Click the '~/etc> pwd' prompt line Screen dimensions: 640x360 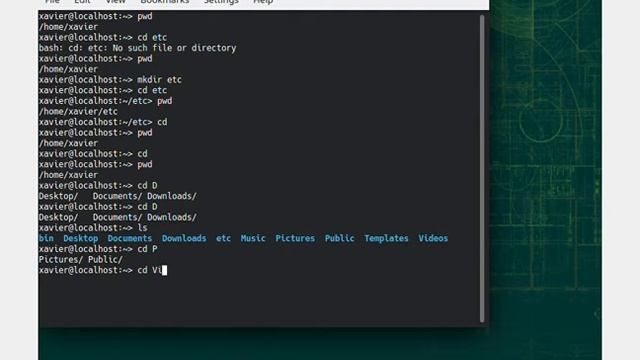coord(105,101)
